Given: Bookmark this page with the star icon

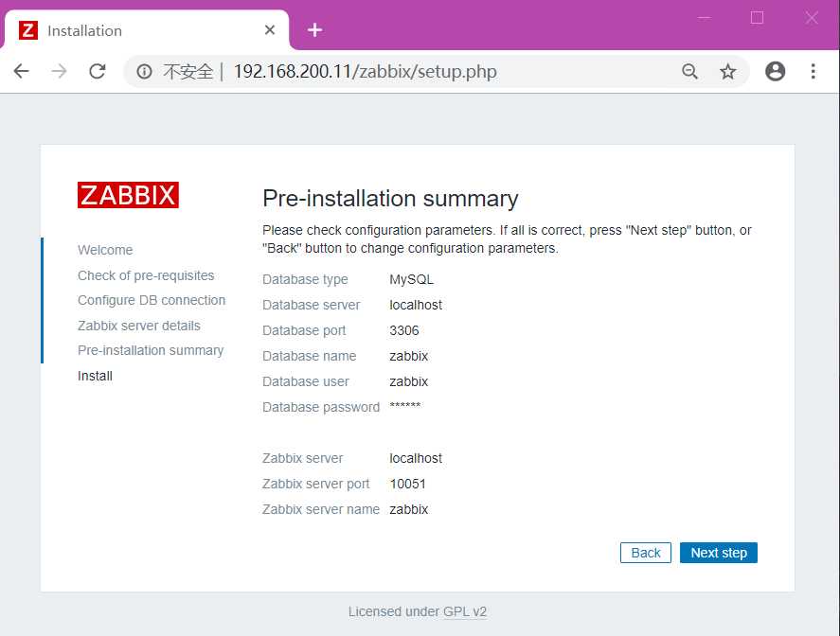Looking at the screenshot, I should click(727, 71).
